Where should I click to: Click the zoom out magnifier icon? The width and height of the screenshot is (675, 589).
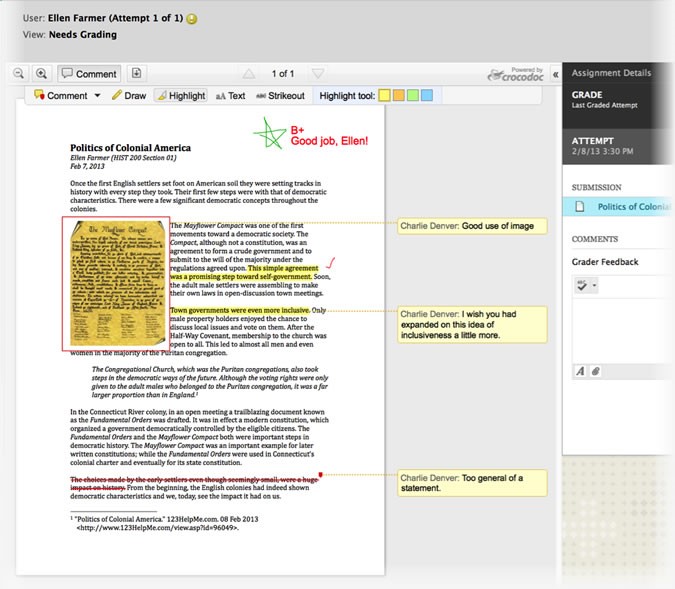pos(19,73)
